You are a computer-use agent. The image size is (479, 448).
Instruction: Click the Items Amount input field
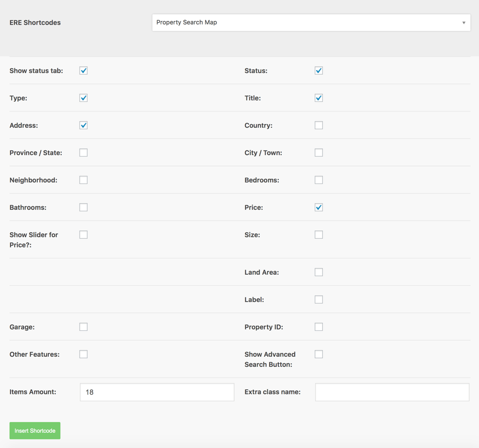157,392
